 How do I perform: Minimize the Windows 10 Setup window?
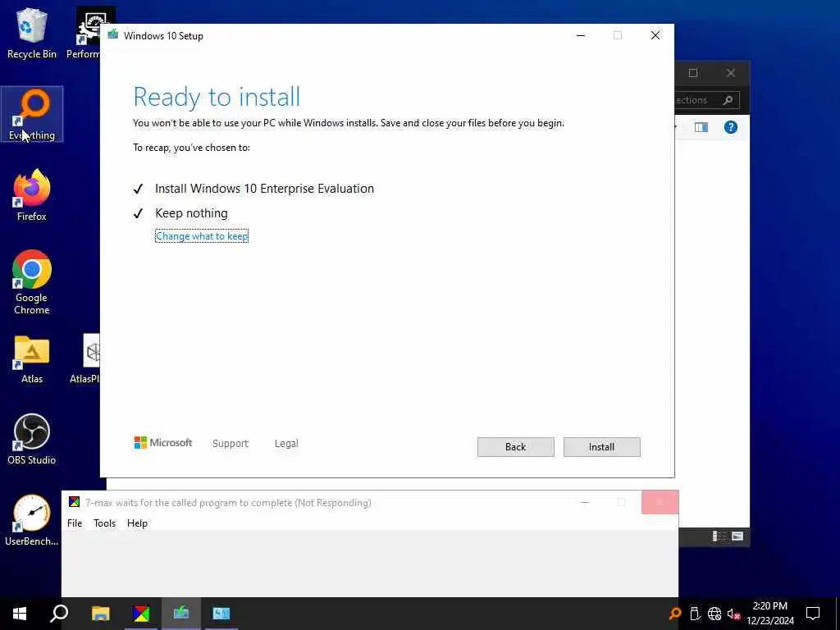[x=581, y=35]
